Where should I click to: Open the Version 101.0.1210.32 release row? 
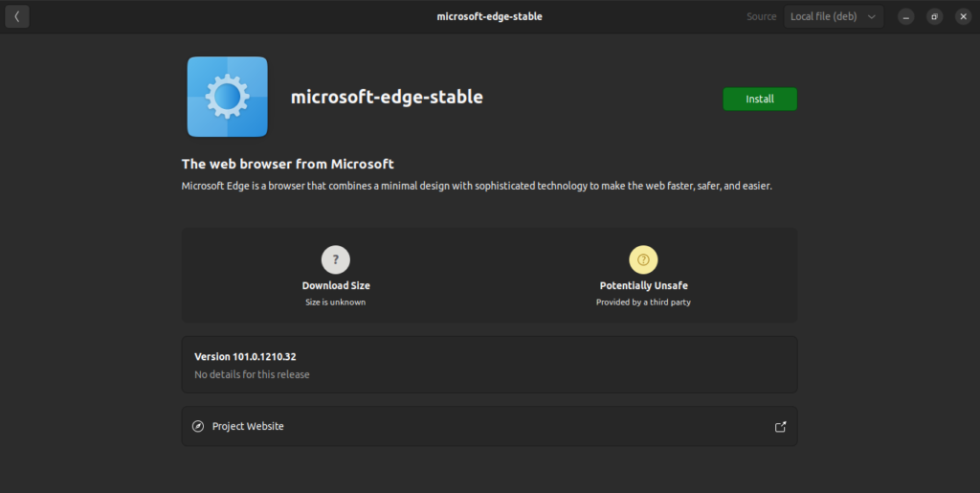(x=489, y=365)
